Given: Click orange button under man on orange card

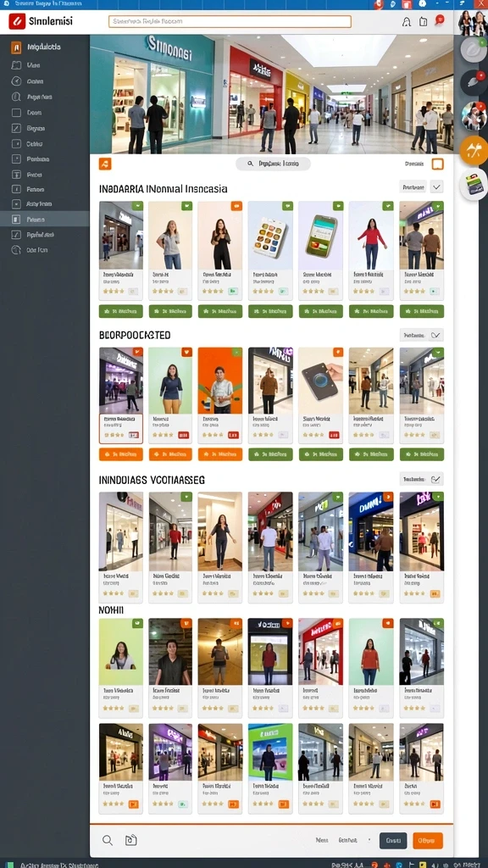Looking at the screenshot, I should pos(220,454).
